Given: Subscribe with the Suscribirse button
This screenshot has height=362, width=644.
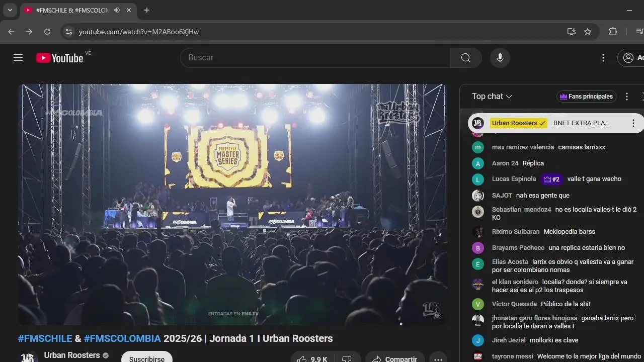Looking at the screenshot, I should click(x=147, y=359).
